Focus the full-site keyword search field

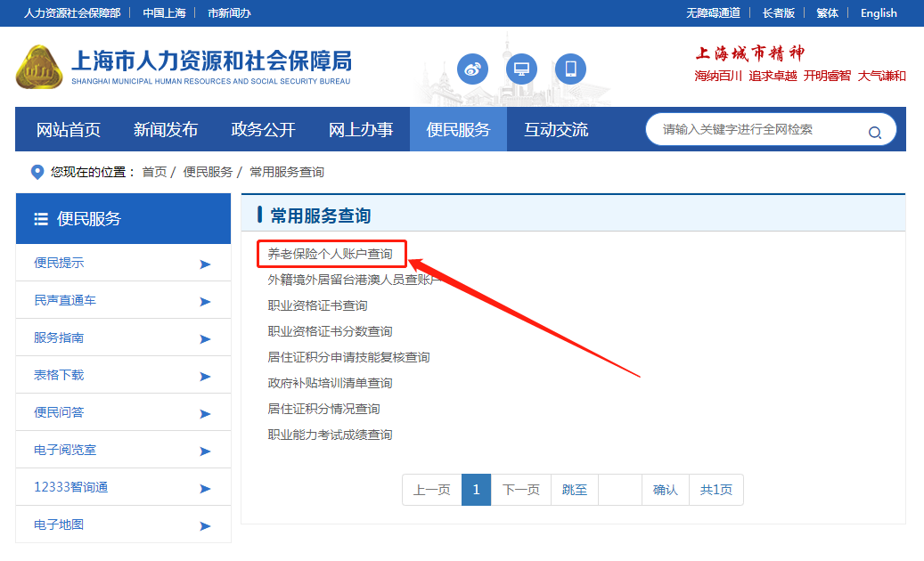tap(757, 130)
